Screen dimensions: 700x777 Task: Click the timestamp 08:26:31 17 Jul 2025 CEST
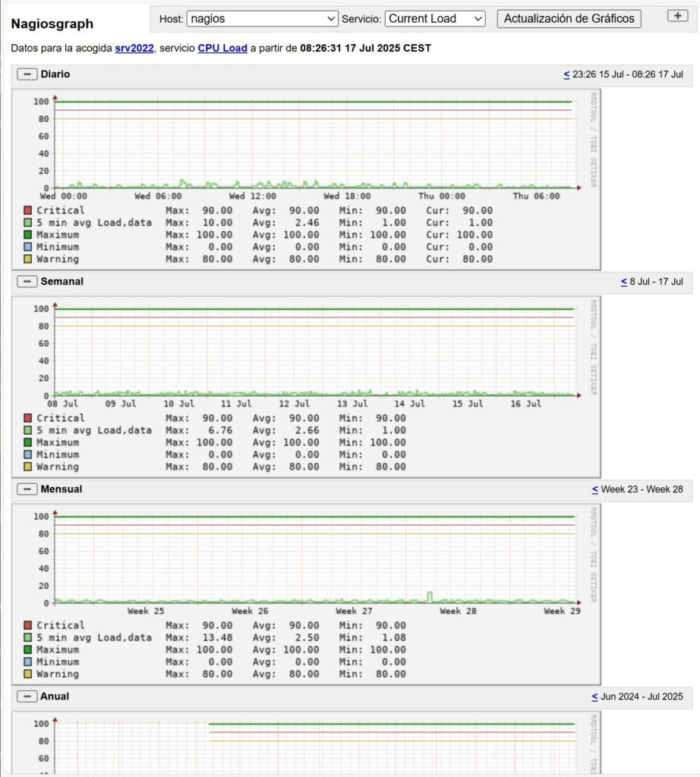[x=365, y=48]
